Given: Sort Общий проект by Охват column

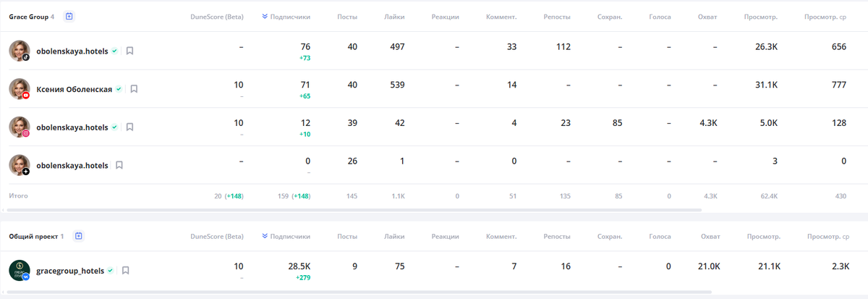Looking at the screenshot, I should (x=710, y=236).
